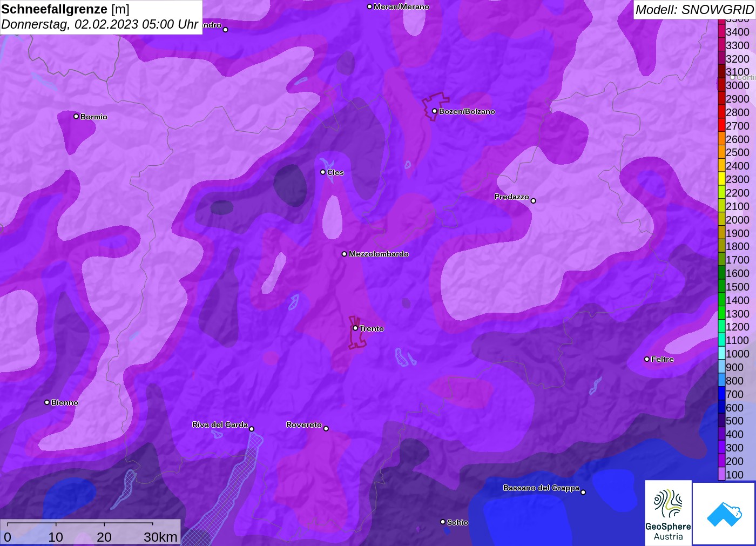Image resolution: width=756 pixels, height=546 pixels.
Task: Click the GeoSphere Austria logo
Action: point(668,513)
